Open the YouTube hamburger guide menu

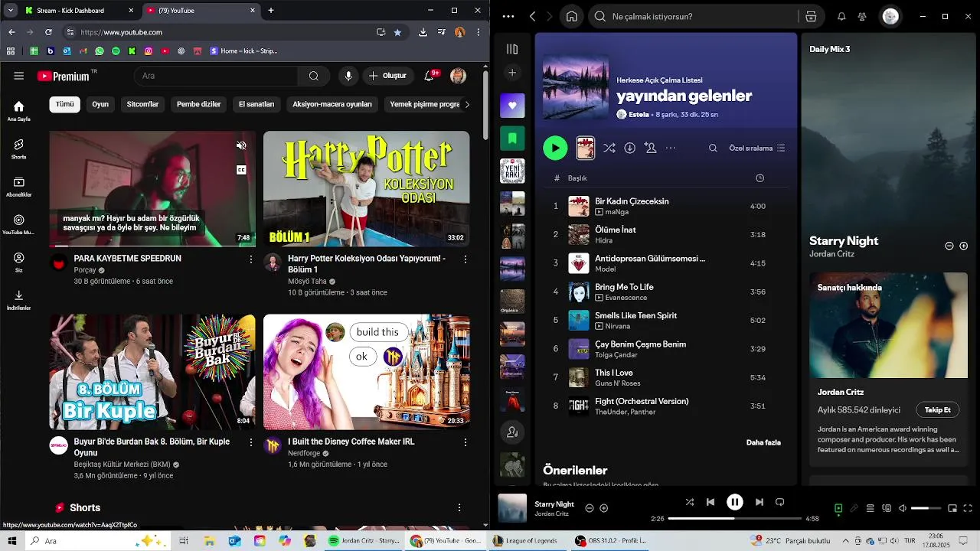click(19, 76)
